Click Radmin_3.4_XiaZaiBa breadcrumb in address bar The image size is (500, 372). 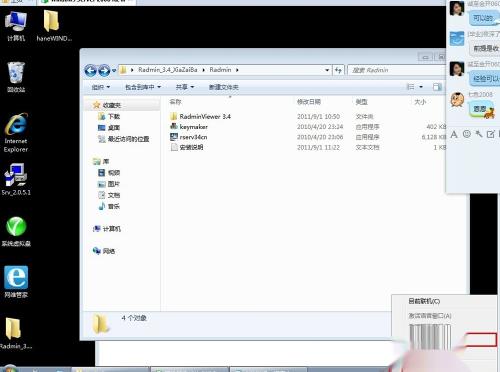point(168,70)
